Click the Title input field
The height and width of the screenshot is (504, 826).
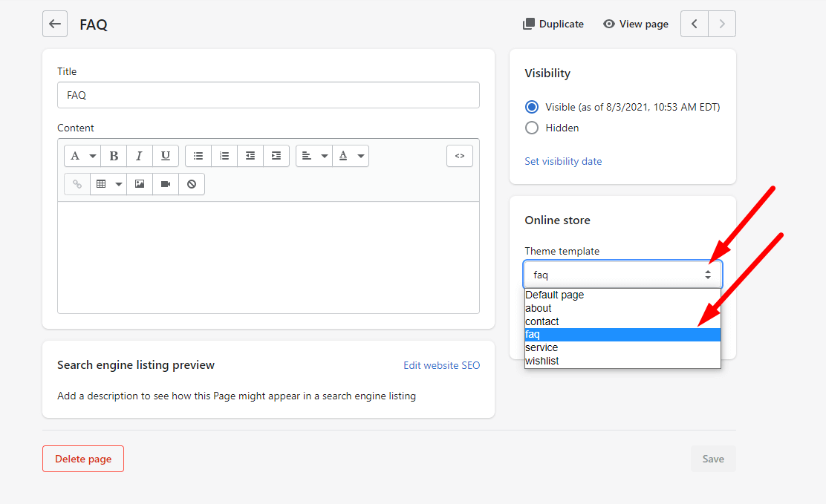click(x=268, y=95)
